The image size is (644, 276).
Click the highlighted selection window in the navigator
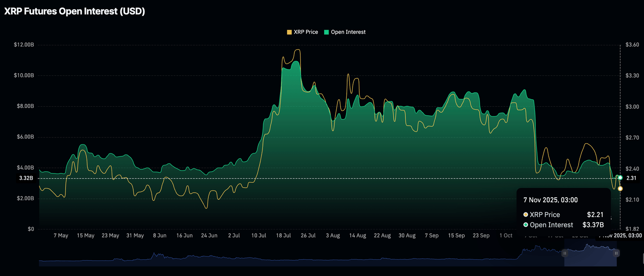click(590, 253)
